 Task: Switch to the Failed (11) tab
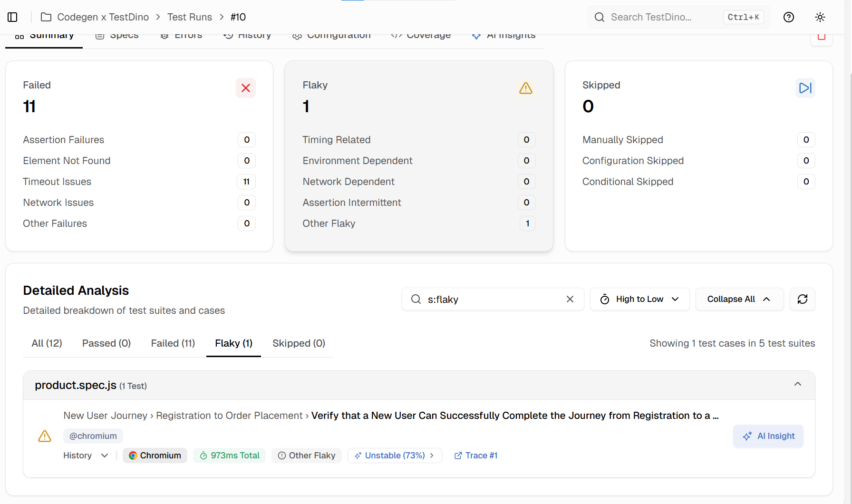point(173,343)
